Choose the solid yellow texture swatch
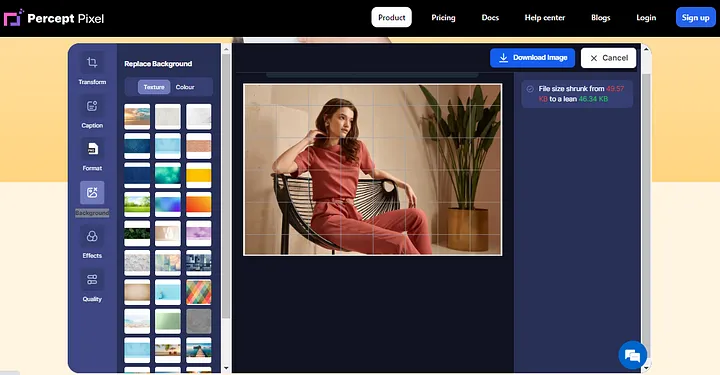The width and height of the screenshot is (720, 375). tap(198, 175)
